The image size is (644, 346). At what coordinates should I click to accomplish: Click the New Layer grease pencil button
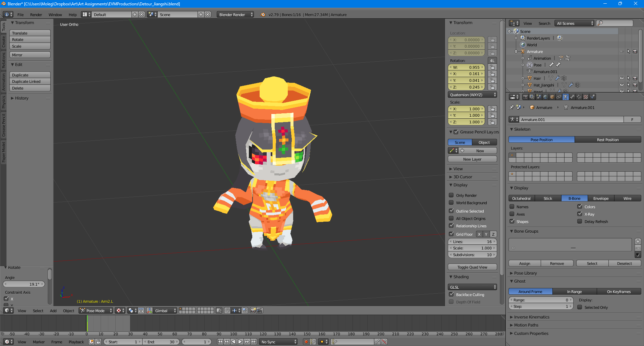[x=472, y=159]
